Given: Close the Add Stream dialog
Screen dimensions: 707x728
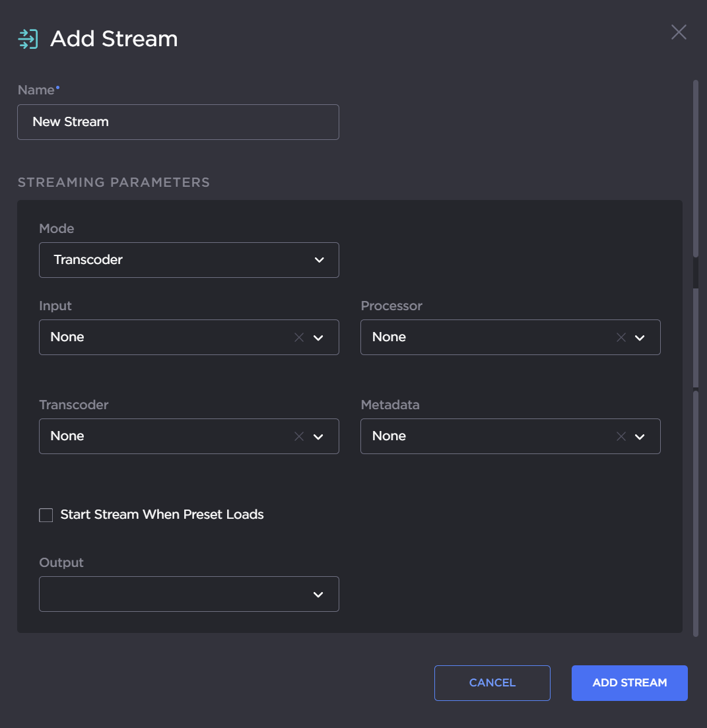Looking at the screenshot, I should click(679, 32).
